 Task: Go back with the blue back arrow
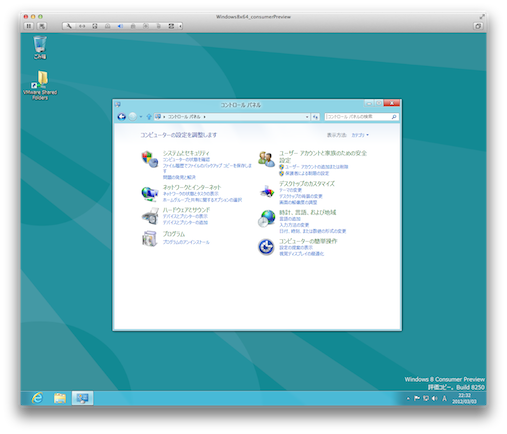(x=122, y=117)
